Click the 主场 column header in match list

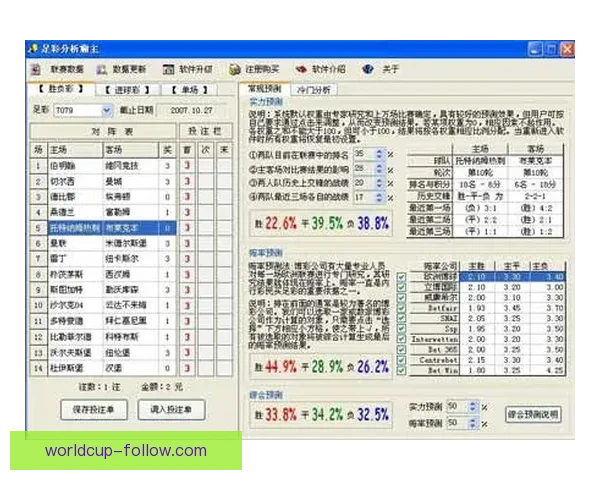coord(75,150)
